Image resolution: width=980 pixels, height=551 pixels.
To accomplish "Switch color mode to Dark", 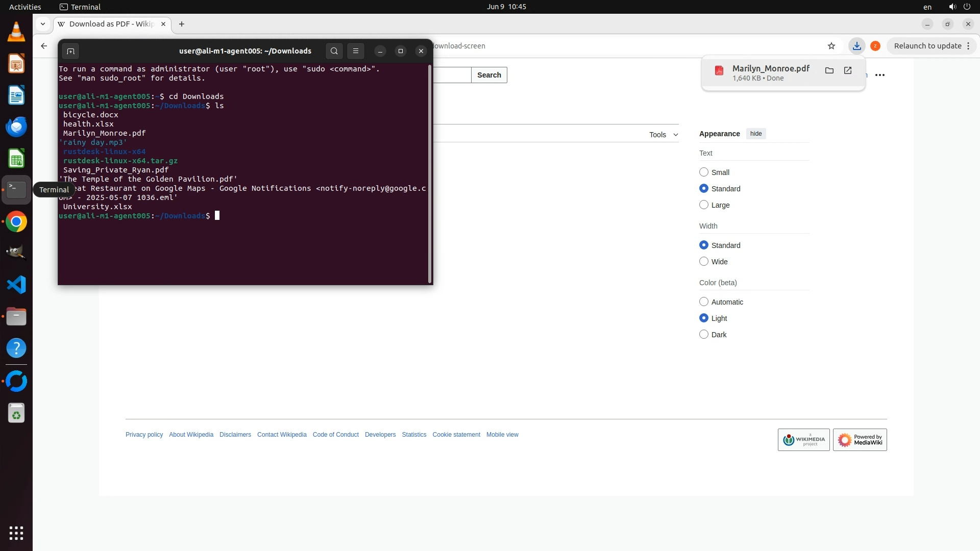I will pos(704,335).
